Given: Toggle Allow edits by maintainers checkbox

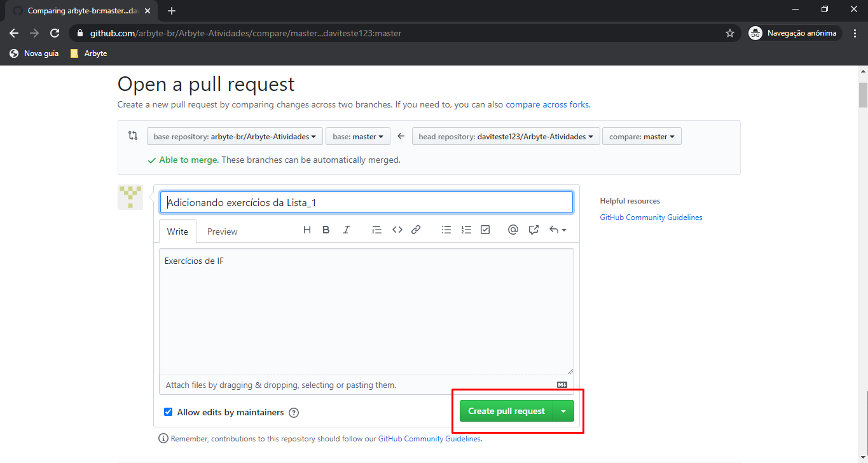Looking at the screenshot, I should point(168,412).
